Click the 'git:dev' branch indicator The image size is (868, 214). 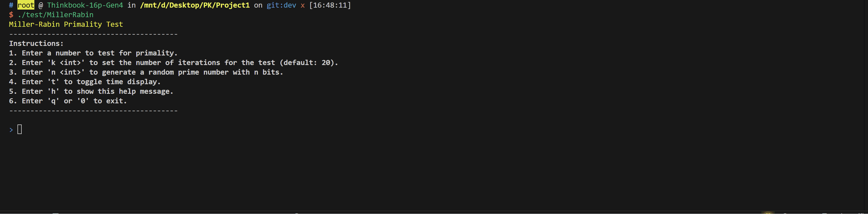[281, 5]
